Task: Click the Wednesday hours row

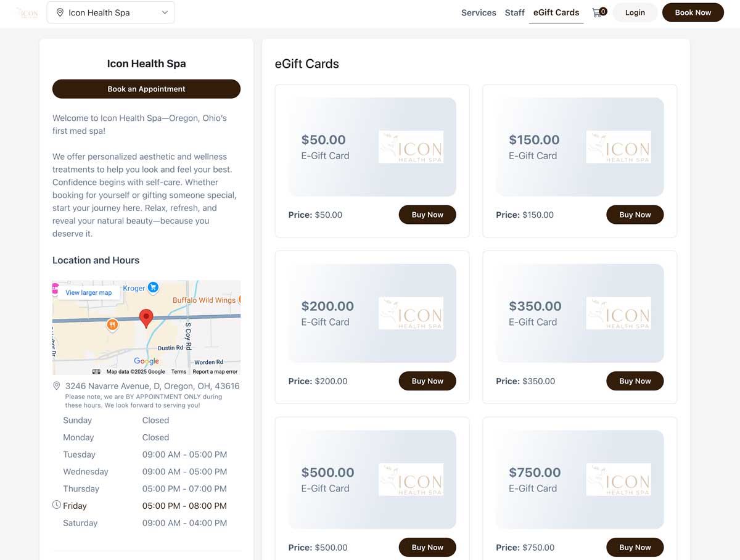Action: click(146, 472)
